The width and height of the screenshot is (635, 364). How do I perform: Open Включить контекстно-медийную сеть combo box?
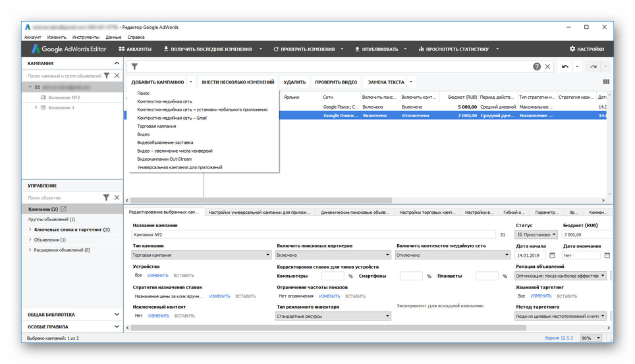click(453, 255)
